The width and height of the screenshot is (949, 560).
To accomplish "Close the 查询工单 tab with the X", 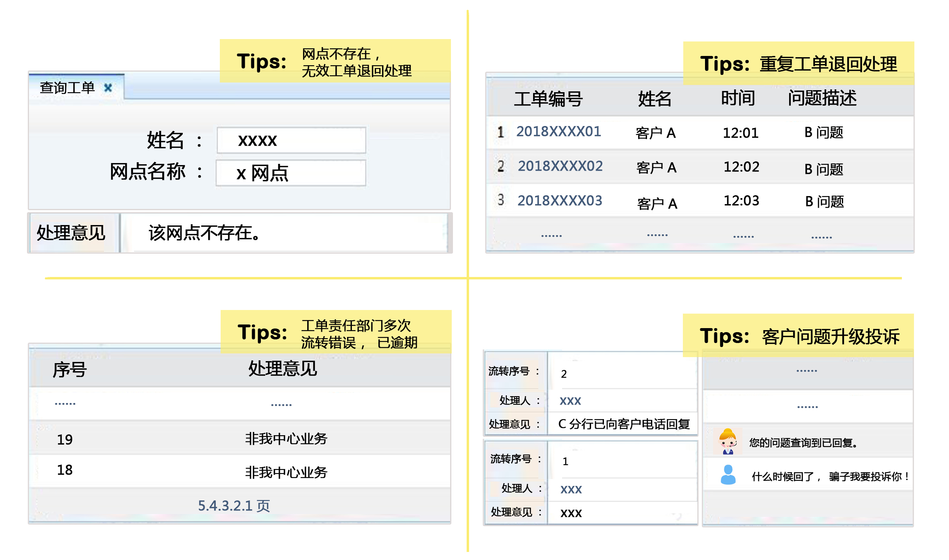I will pyautogui.click(x=108, y=88).
